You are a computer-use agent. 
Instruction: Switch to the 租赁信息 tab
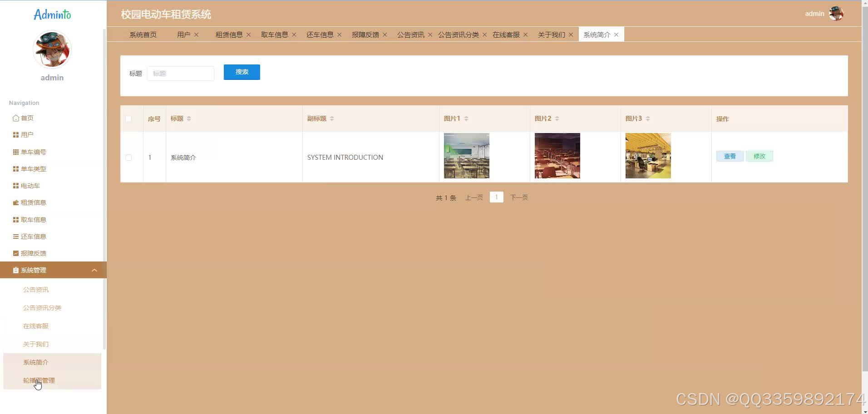coord(229,34)
